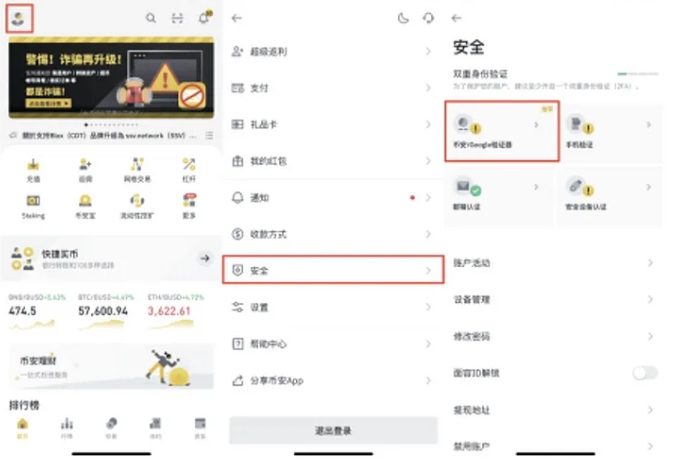Open the notification bell icon
This screenshot has width=687, height=475.
(x=204, y=18)
